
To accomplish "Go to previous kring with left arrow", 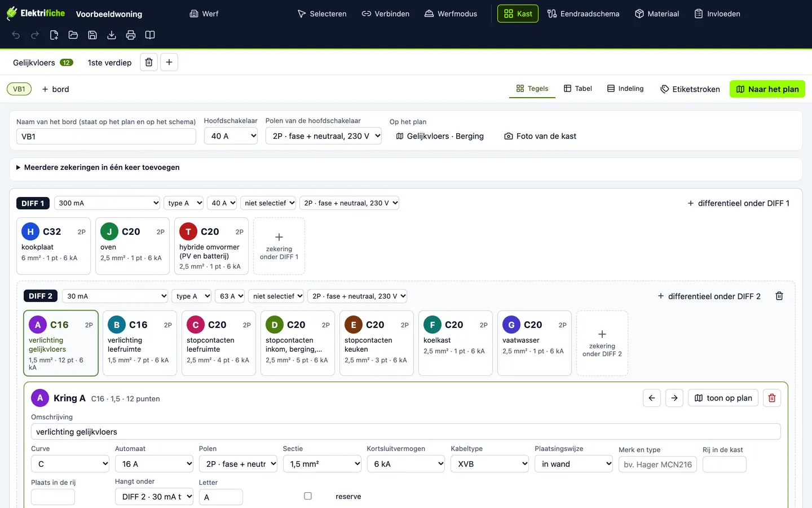I will (652, 398).
